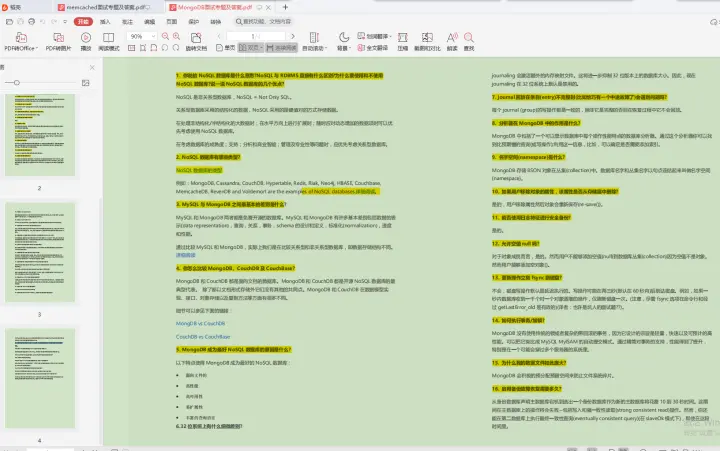The image size is (720, 451).
Task: Open the PDF转图片 (PDF to image) tool
Action: pos(58,41)
